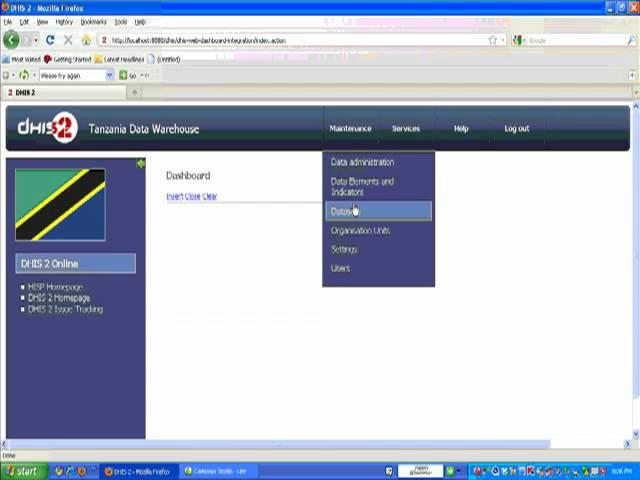Click the Insert link on Dashboard

[175, 196]
